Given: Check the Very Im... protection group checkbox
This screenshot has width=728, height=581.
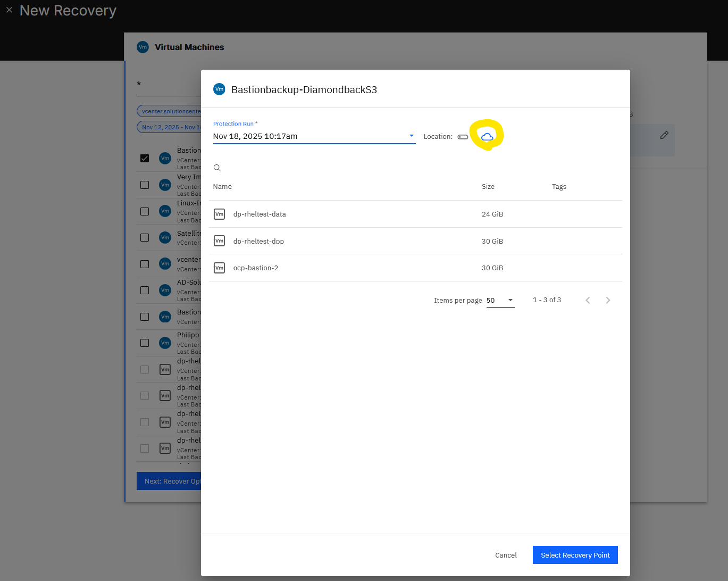Looking at the screenshot, I should (x=145, y=185).
